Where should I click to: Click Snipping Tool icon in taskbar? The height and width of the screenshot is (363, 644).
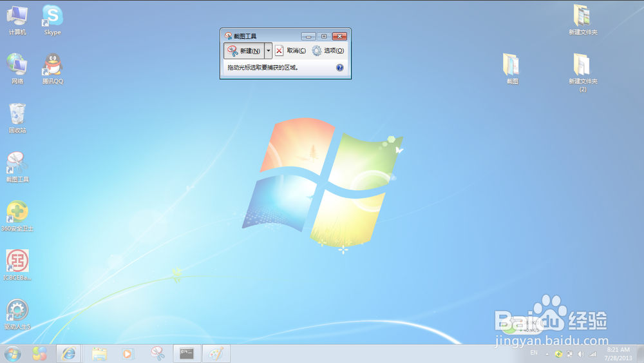coord(158,354)
